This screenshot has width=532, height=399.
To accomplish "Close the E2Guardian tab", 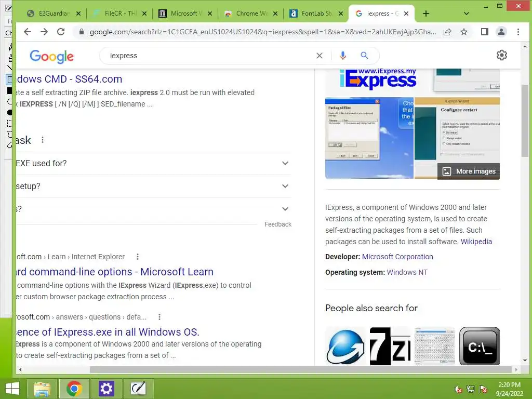I will tap(78, 14).
